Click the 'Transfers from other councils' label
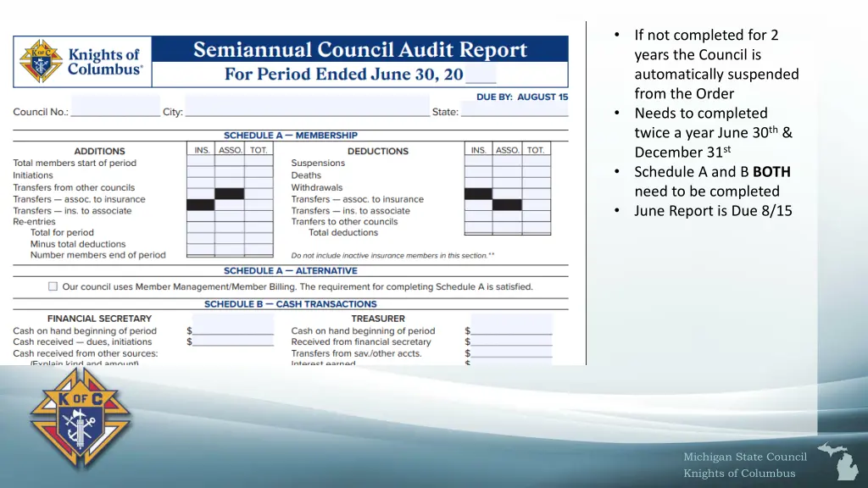868x488 pixels. pos(75,187)
